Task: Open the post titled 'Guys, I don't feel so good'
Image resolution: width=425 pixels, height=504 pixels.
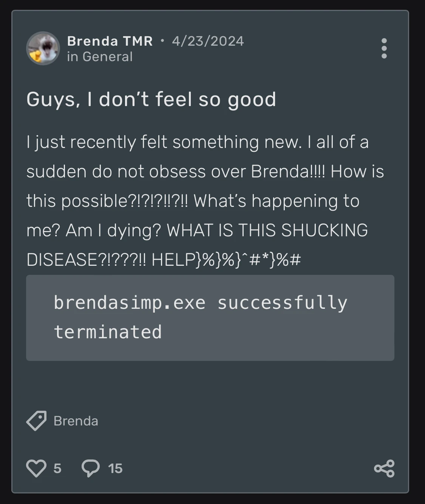Action: click(151, 99)
